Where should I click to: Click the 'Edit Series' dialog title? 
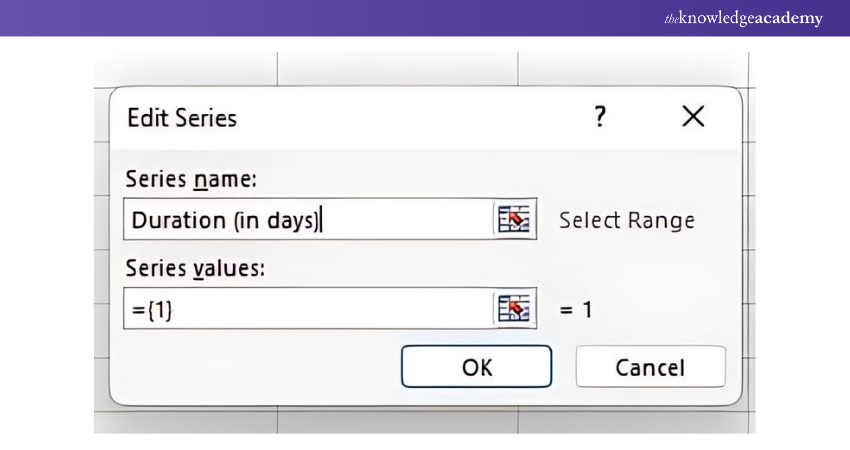[x=182, y=118]
